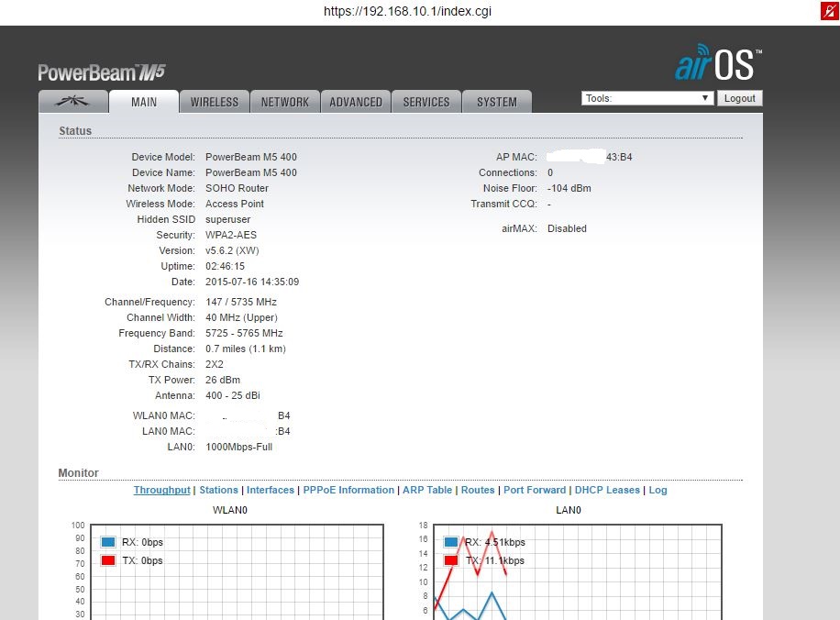
Task: Open the Log link
Action: (x=658, y=490)
